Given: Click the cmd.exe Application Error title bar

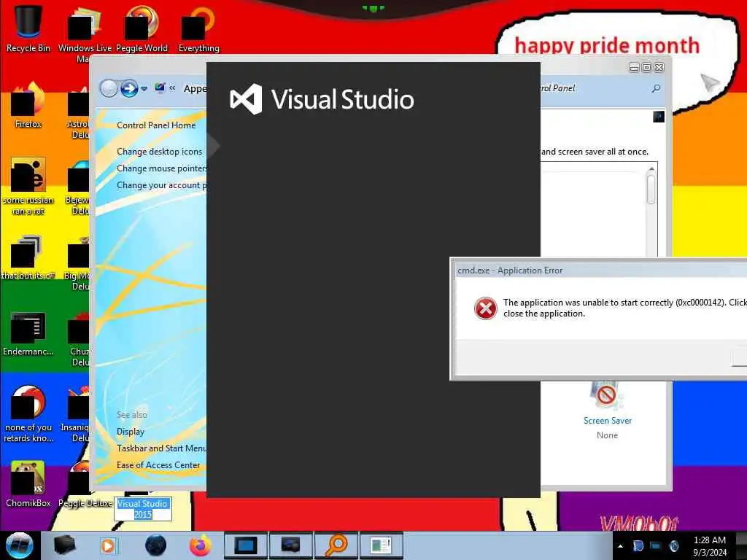Looking at the screenshot, I should point(601,271).
